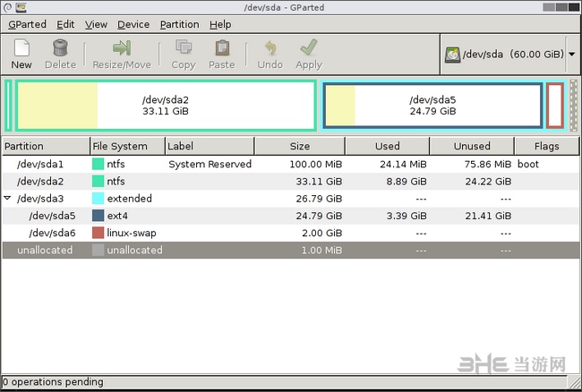Viewport: 582px width, 392px height.
Task: Click the 24.22 GiB unused value
Action: click(x=488, y=182)
